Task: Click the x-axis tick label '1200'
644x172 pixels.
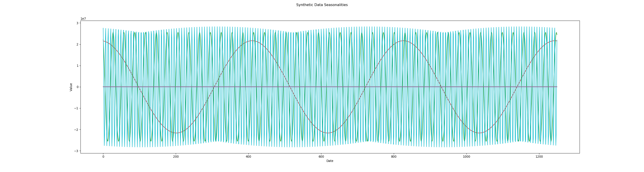Action: click(539, 157)
